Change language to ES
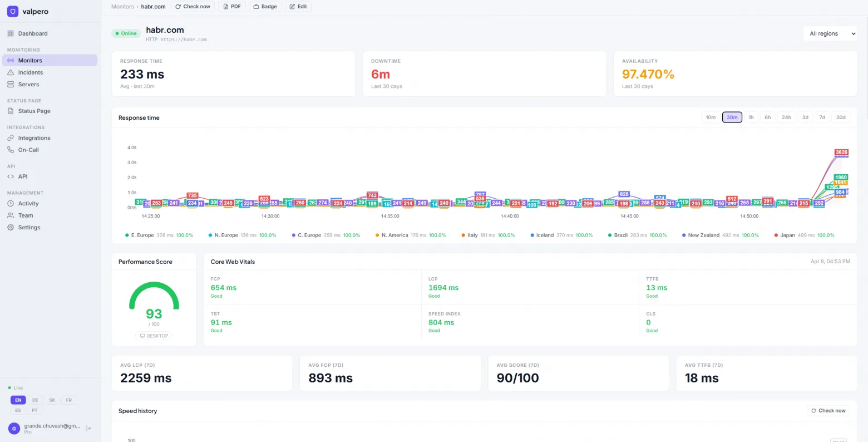 pyautogui.click(x=18, y=410)
